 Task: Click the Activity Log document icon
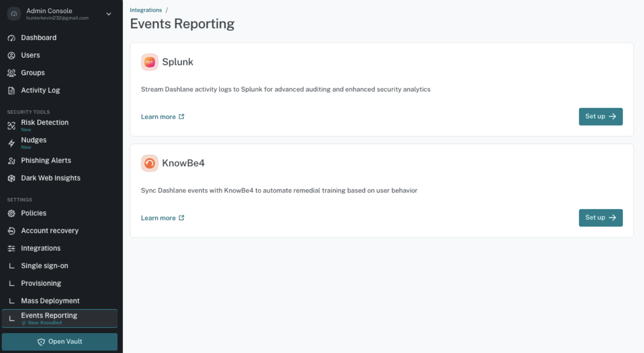[11, 90]
